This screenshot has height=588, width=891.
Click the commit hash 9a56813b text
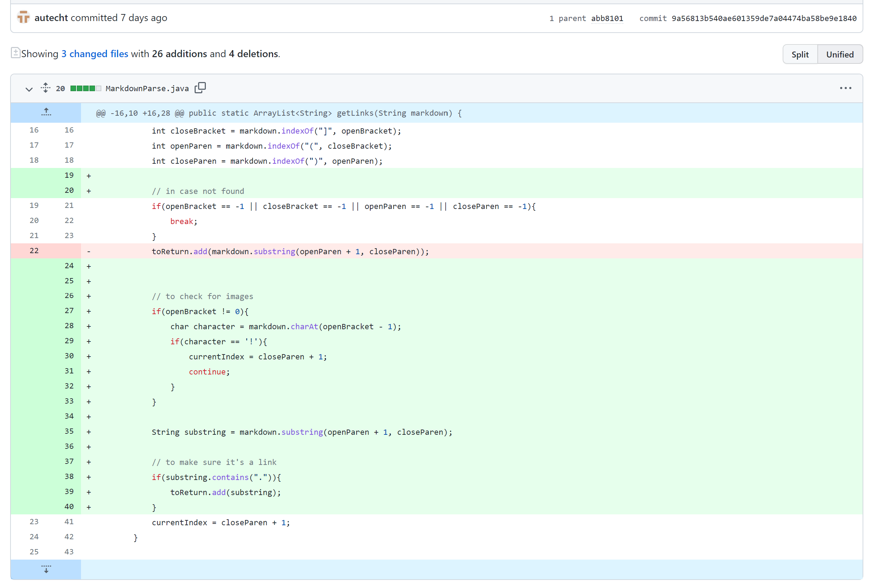(764, 18)
